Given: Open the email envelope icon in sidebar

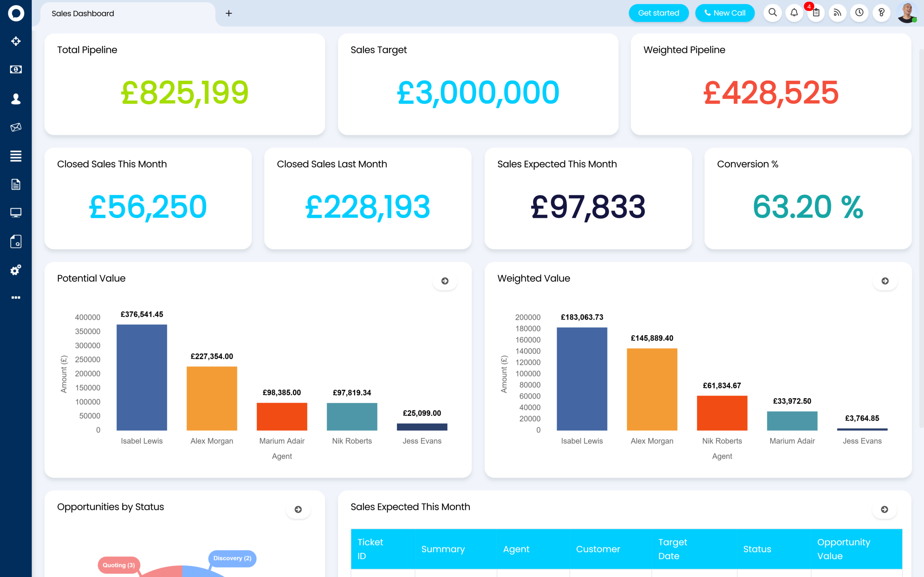Looking at the screenshot, I should [x=16, y=127].
